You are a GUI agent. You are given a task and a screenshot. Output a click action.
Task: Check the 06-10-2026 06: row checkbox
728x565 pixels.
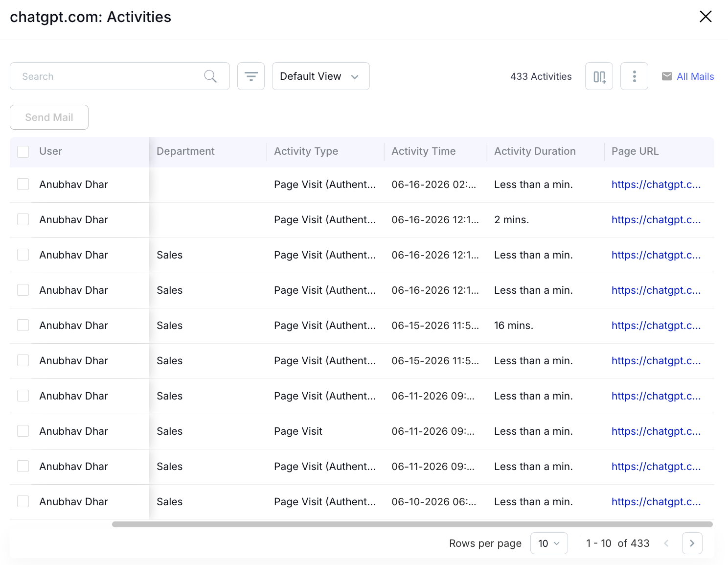point(23,501)
